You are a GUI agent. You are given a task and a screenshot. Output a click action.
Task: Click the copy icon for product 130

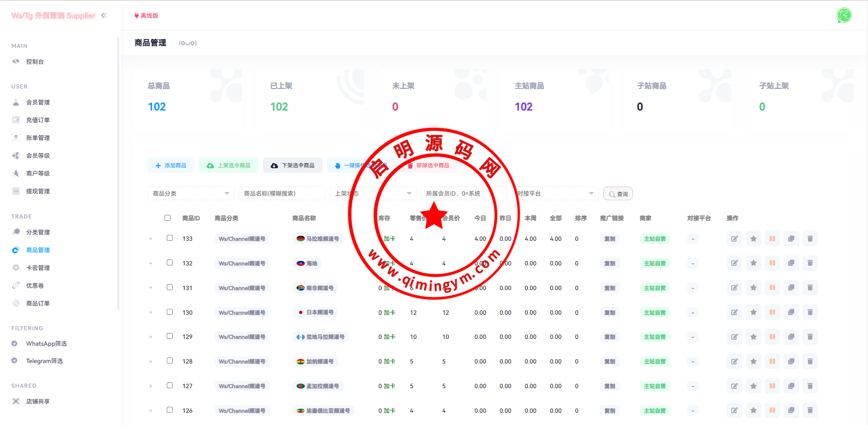point(791,312)
